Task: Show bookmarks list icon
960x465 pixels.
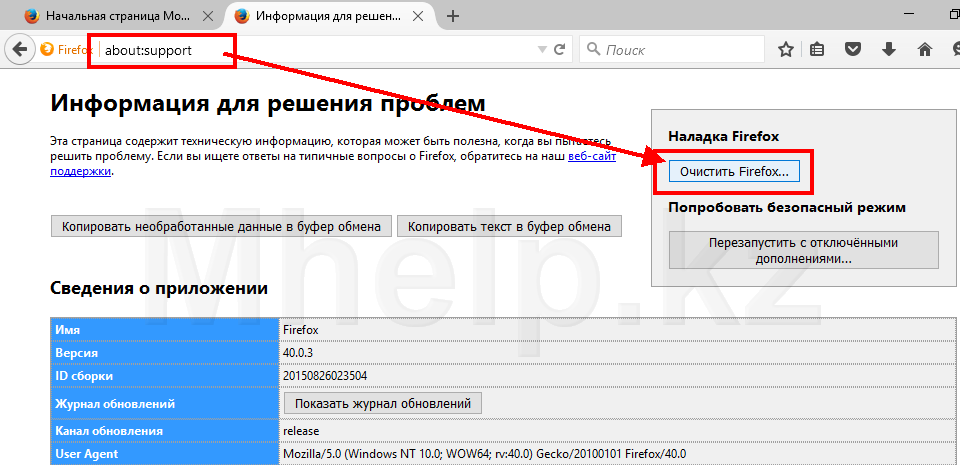Action: [817, 50]
